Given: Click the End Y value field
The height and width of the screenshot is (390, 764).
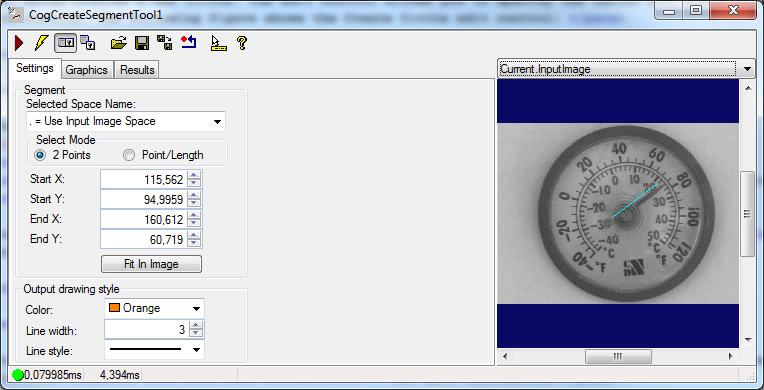Looking at the screenshot, I should pos(143,239).
